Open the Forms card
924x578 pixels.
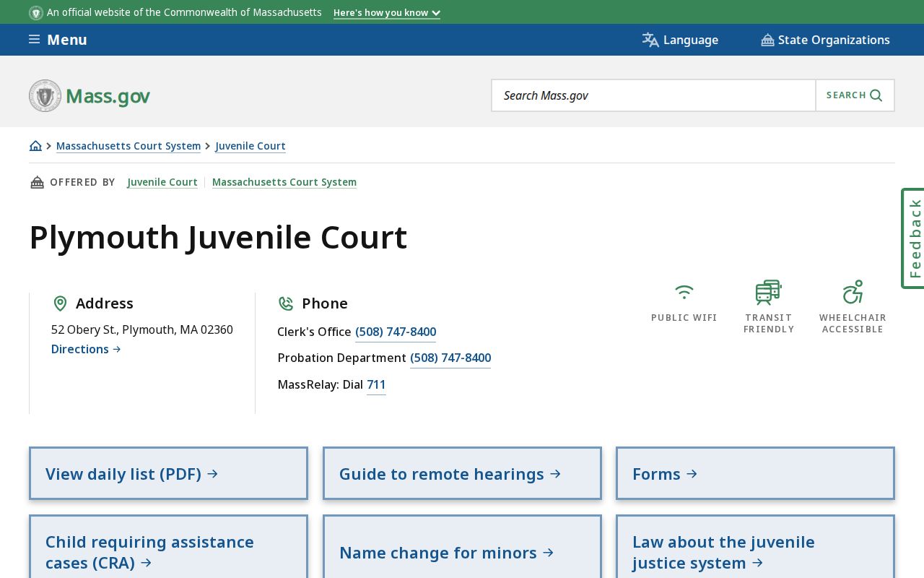(755, 473)
